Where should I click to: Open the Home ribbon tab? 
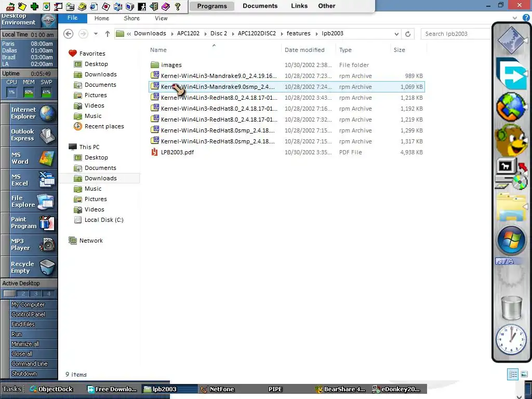click(101, 18)
